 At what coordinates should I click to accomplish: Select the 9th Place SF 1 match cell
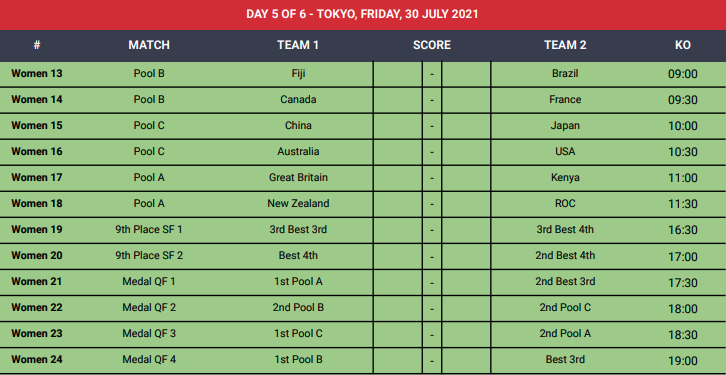[149, 230]
